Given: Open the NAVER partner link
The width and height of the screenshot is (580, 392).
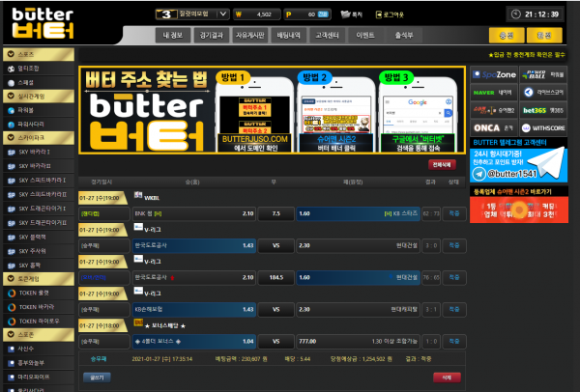Looking at the screenshot, I should pos(492,92).
